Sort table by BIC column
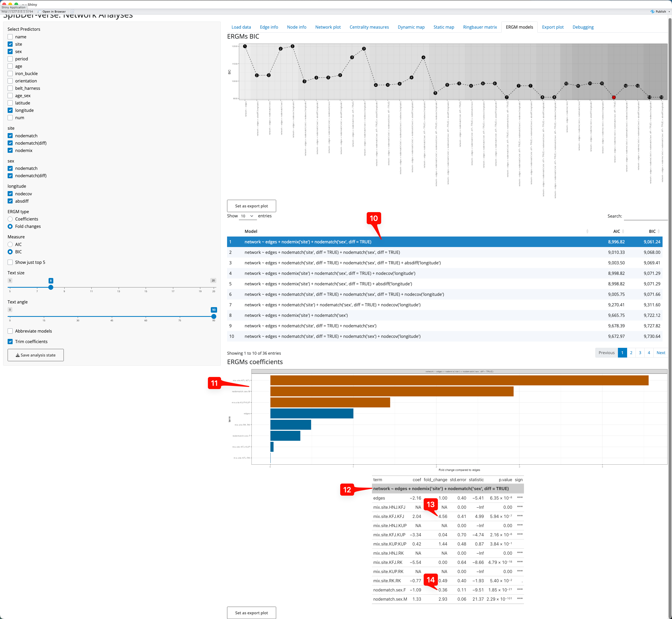Image resolution: width=672 pixels, height=619 pixels. (652, 231)
